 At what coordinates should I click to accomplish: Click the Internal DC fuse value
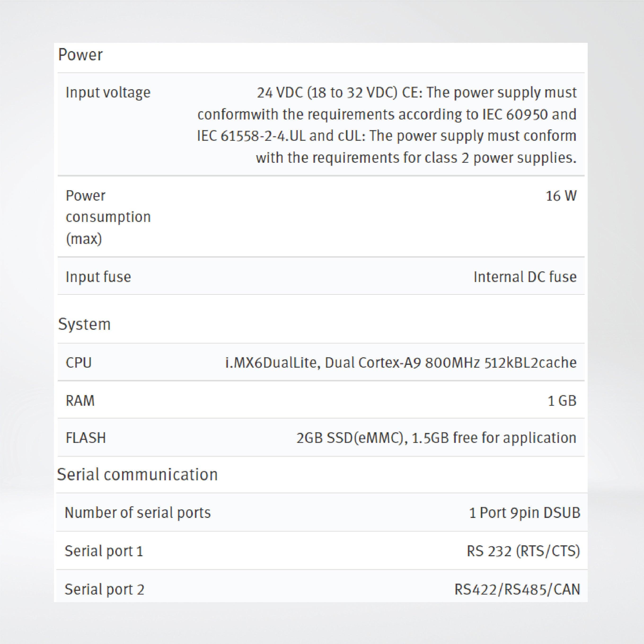pos(525,277)
